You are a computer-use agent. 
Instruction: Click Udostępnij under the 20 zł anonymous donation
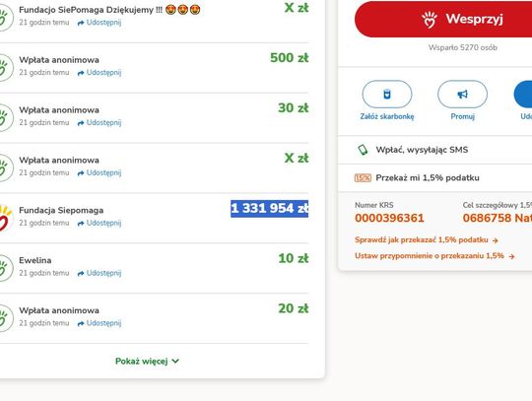coord(100,323)
